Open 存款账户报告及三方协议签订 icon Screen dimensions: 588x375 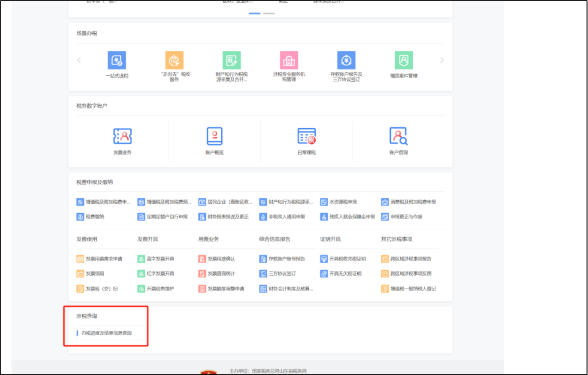click(346, 61)
